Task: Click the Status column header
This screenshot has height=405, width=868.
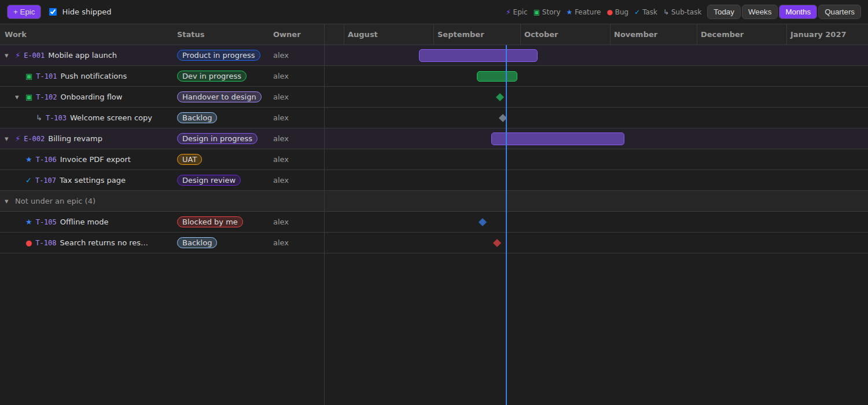Action: point(191,35)
